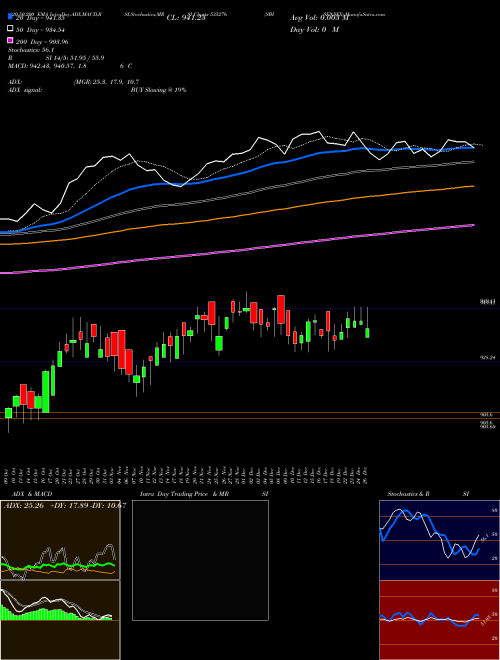The image size is (500, 660).
Task: Click the 'CL: 941.23' closing price text
Action: click(186, 18)
